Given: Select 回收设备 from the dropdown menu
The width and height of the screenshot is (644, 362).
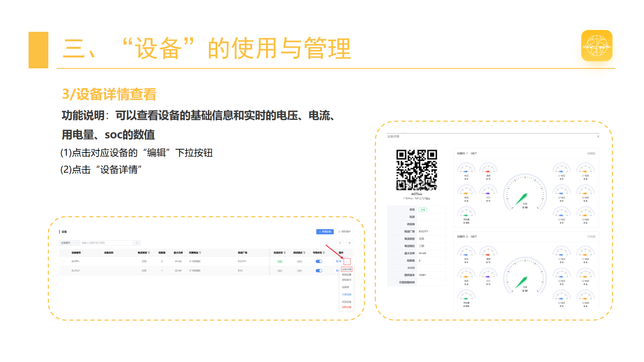Looking at the screenshot, I should pyautogui.click(x=347, y=307).
